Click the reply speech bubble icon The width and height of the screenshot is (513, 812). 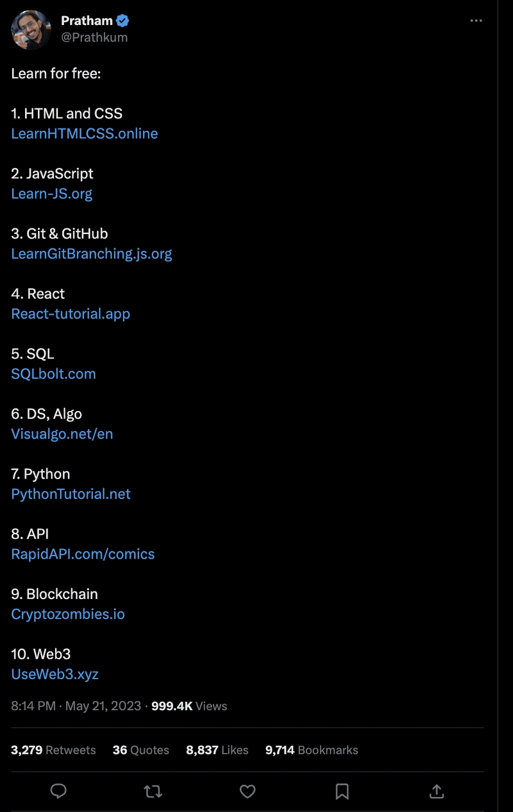point(58,791)
